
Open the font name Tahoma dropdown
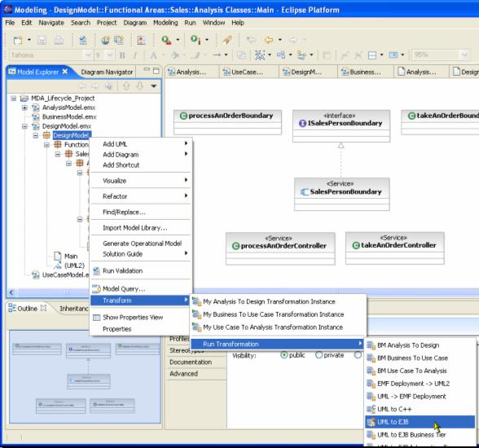88,55
